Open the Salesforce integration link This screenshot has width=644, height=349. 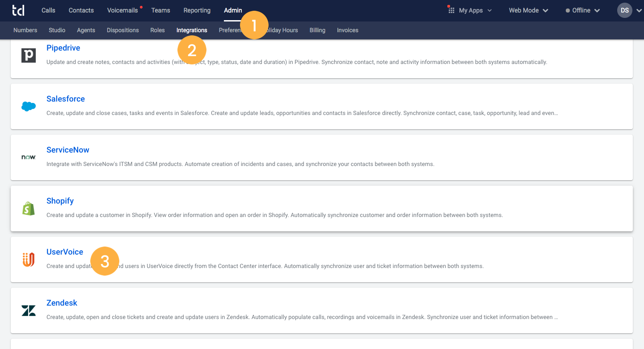pyautogui.click(x=66, y=99)
